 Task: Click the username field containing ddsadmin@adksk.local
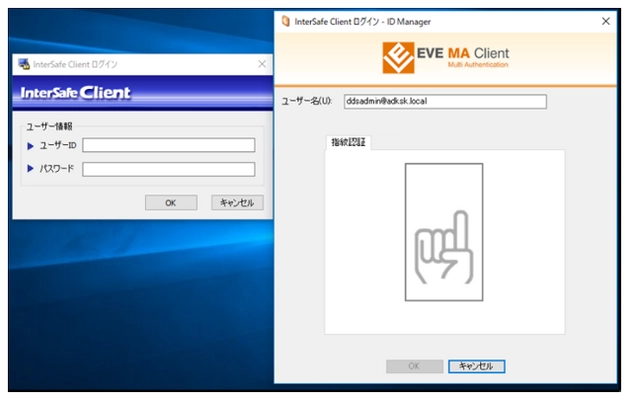445,101
